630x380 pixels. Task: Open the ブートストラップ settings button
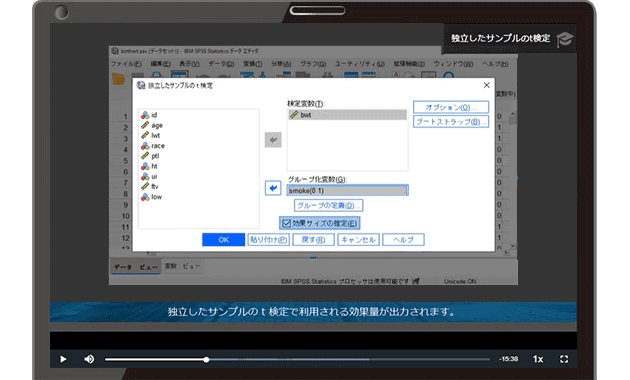[x=451, y=121]
